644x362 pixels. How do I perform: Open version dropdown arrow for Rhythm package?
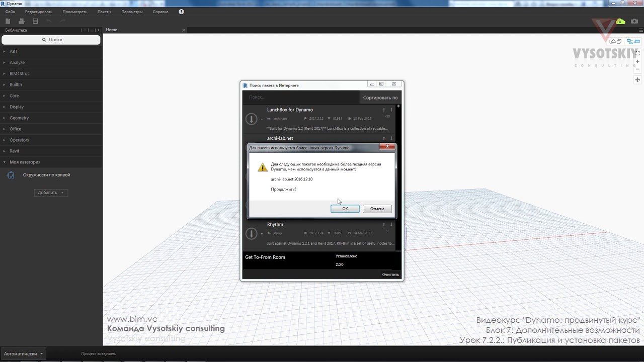coord(262,234)
